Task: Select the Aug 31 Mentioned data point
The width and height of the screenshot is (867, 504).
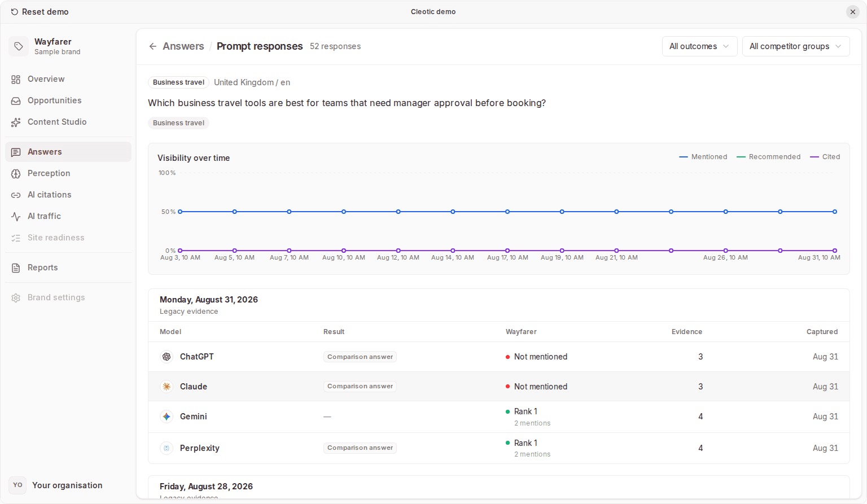Action: click(834, 212)
